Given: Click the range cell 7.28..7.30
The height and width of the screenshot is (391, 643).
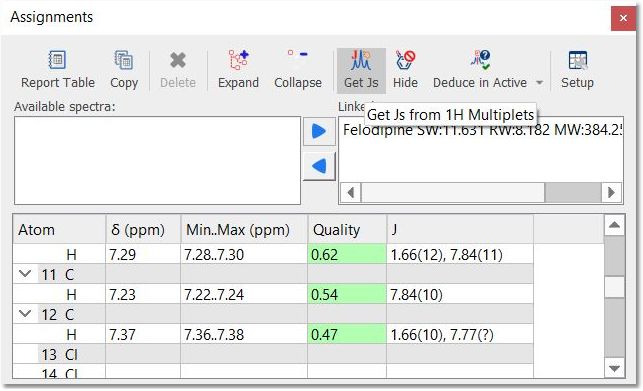Looking at the screenshot, I should click(x=244, y=254).
